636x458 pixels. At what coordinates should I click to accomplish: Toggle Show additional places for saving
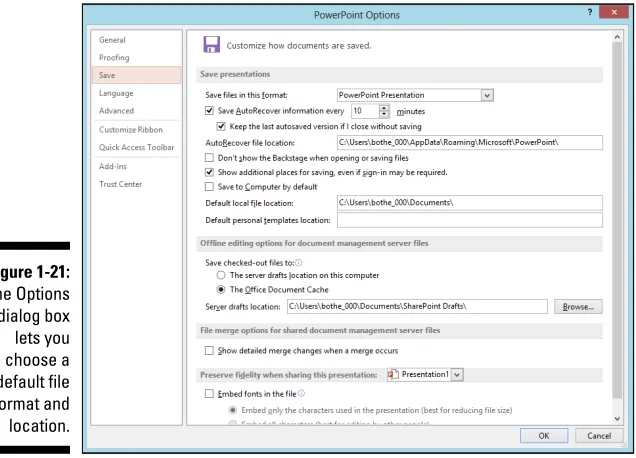tap(209, 172)
